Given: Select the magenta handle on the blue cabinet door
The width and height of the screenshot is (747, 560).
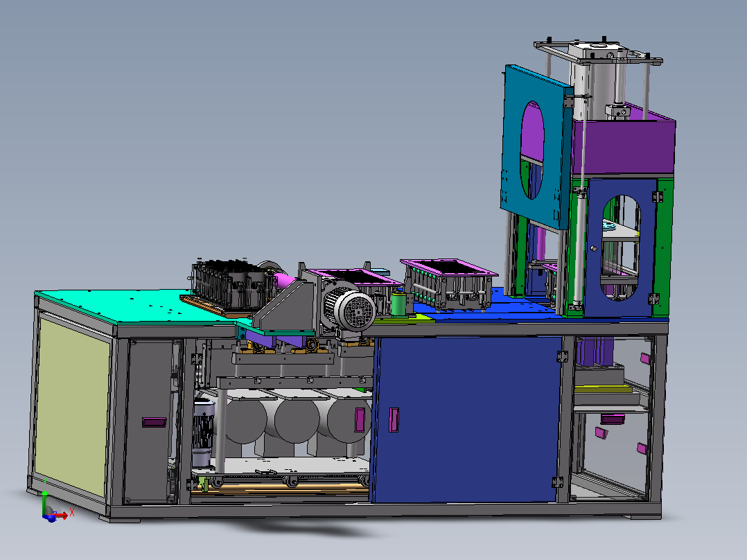Looking at the screenshot, I should click(394, 420).
